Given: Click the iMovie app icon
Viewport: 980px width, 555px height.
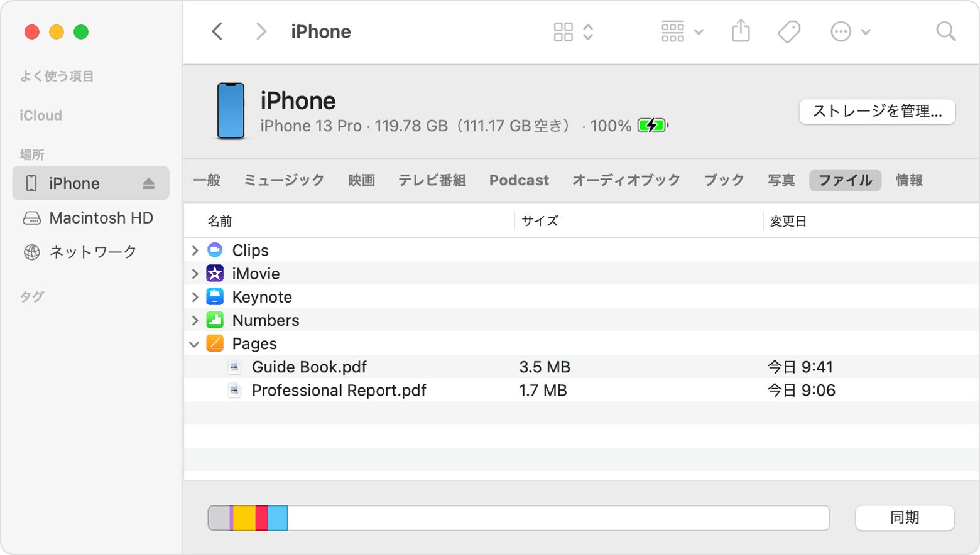Looking at the screenshot, I should click(x=215, y=273).
